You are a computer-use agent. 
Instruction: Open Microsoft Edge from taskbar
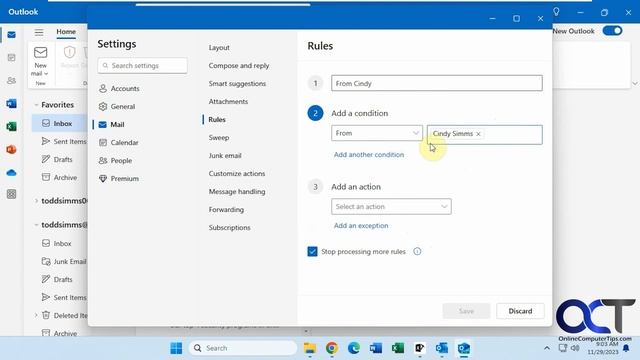(x=354, y=348)
